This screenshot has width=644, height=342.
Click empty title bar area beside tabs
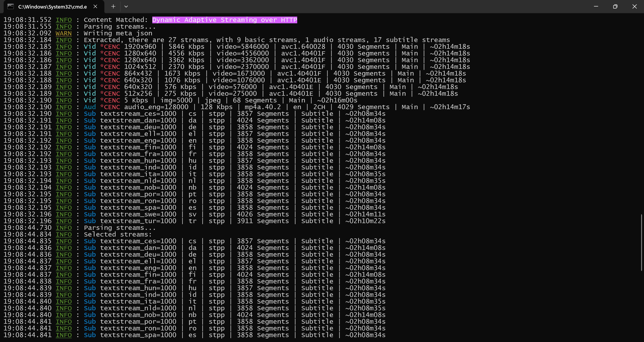pyautogui.click(x=350, y=7)
